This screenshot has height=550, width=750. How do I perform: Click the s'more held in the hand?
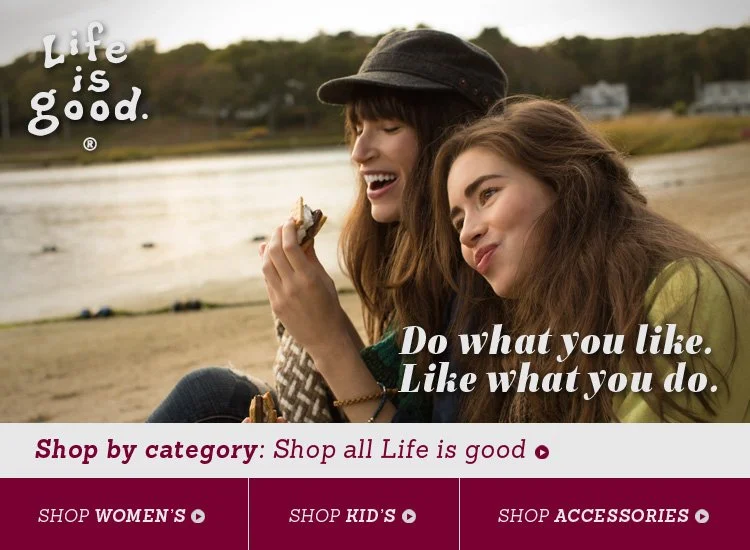coord(307,221)
